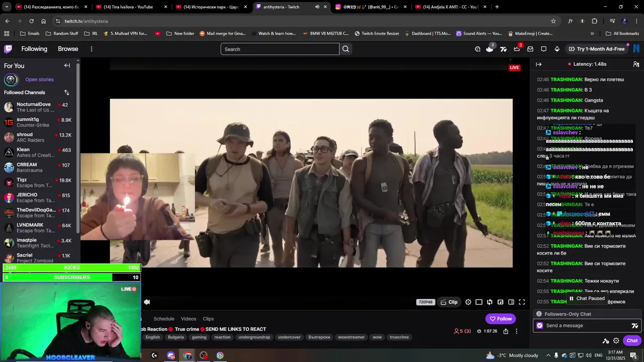
Task: Share the stream via share icon
Action: [506, 331]
